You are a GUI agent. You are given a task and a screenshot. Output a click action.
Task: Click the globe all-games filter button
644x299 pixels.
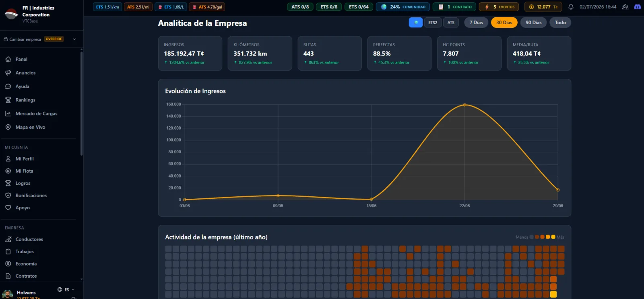click(416, 23)
